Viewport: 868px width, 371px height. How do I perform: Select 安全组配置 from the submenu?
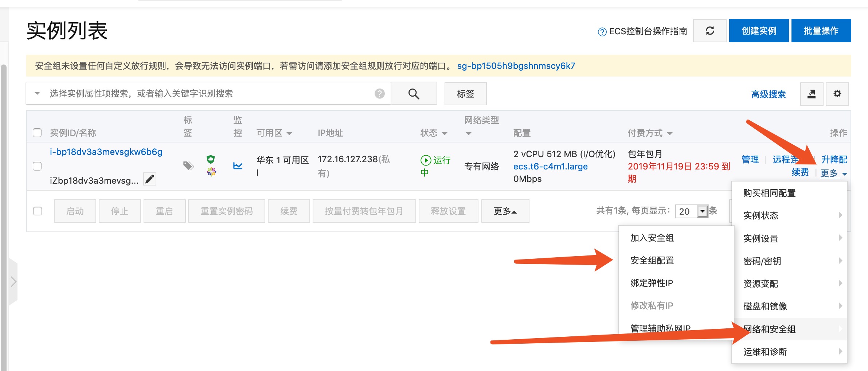tap(652, 261)
